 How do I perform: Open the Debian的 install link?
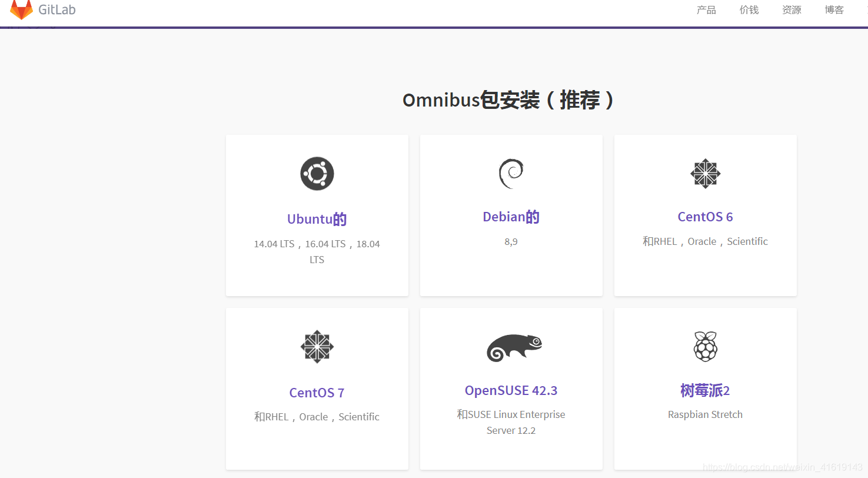point(511,217)
